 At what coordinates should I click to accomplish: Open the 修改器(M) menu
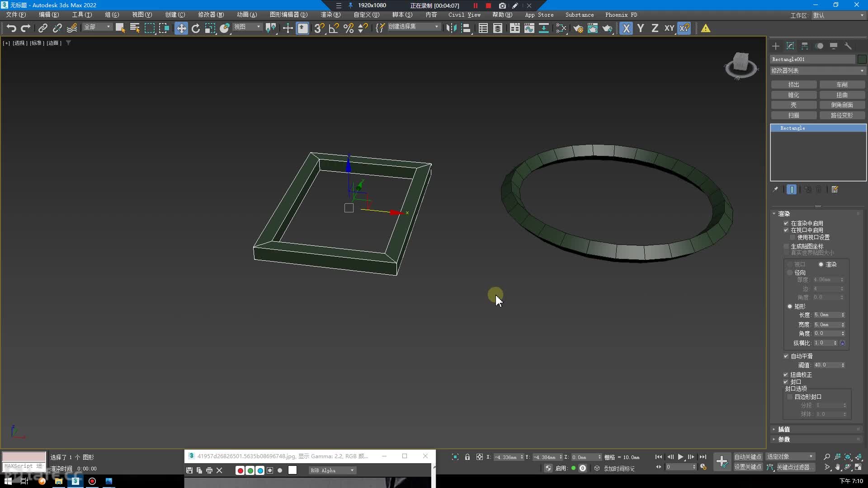pos(211,15)
